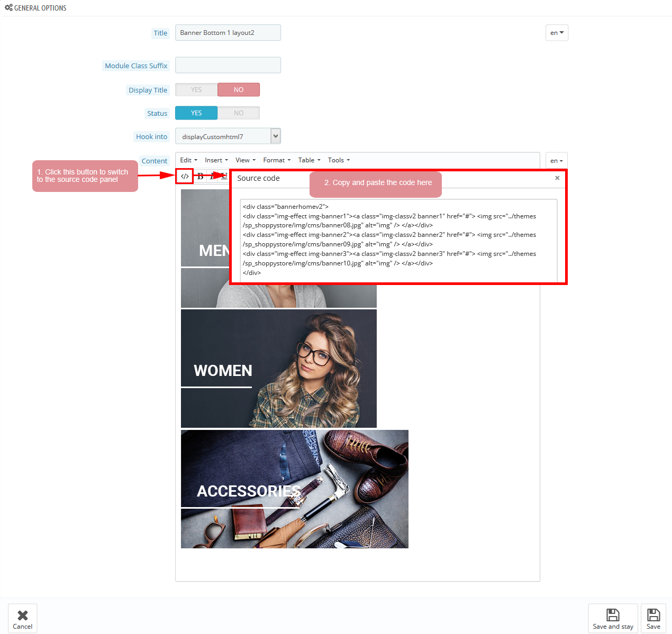Select the ACCESSORIES banner image

click(295, 489)
